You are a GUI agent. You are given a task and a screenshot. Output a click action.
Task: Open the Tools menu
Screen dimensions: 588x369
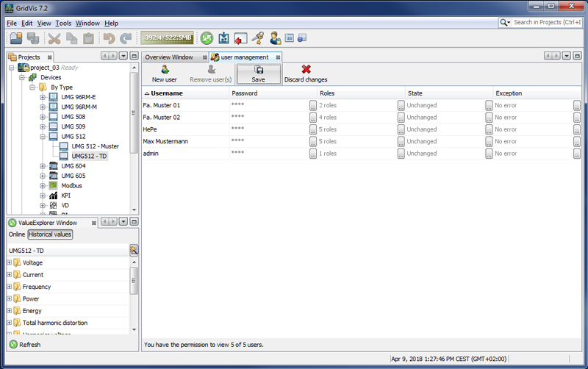point(63,24)
